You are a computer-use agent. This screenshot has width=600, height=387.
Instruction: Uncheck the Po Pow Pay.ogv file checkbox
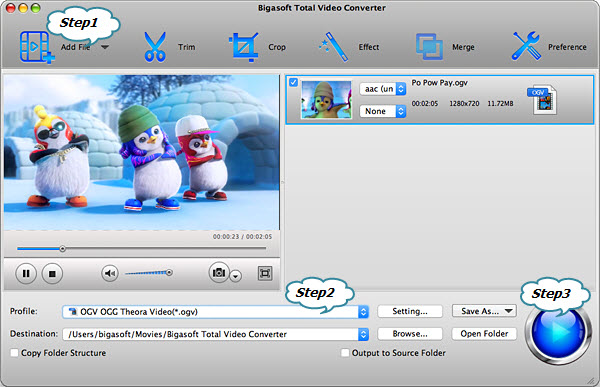pyautogui.click(x=293, y=82)
